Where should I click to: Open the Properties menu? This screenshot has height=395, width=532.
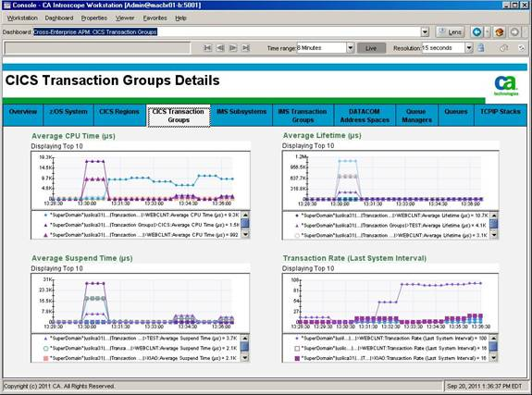pos(94,18)
